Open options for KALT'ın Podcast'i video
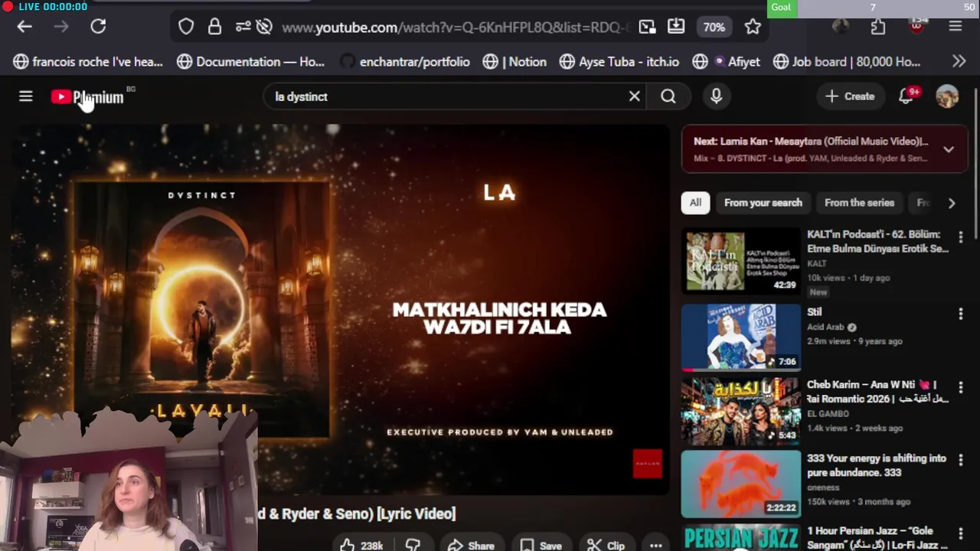Screen dimensions: 980x551 click(x=961, y=238)
